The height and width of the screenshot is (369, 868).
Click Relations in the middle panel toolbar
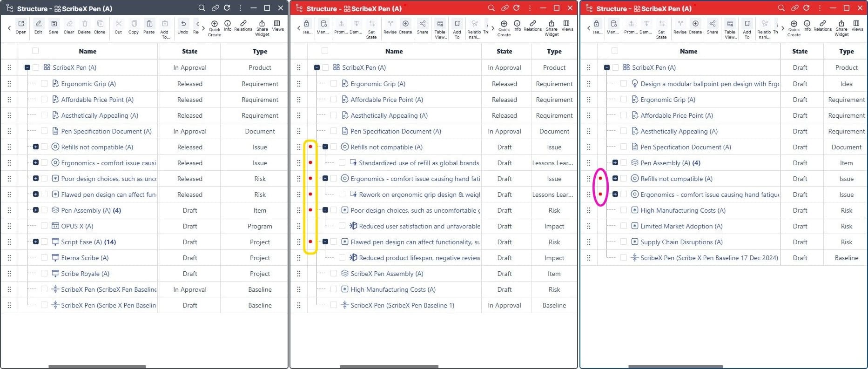click(x=532, y=26)
